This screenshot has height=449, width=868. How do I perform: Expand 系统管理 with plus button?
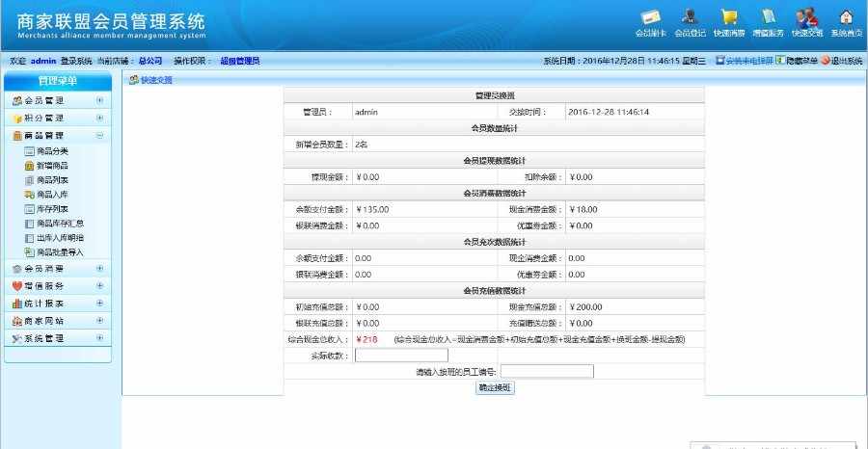[x=99, y=338]
